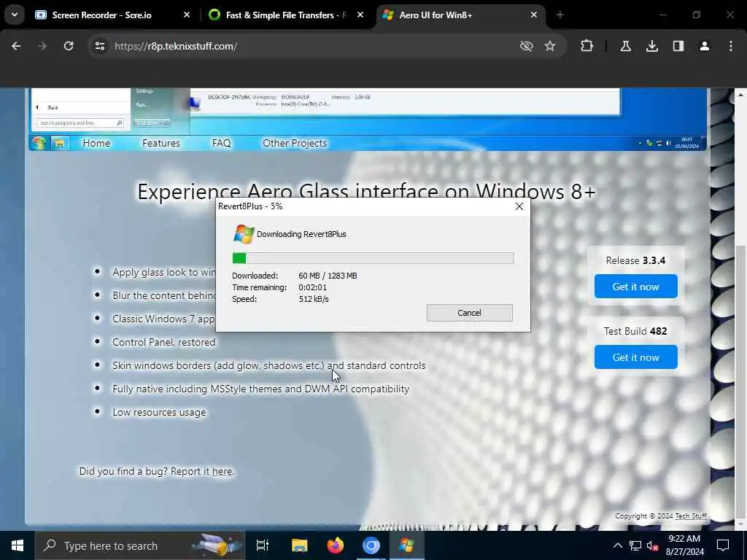
Task: Open the network icon in the tray
Action: pyautogui.click(x=635, y=545)
